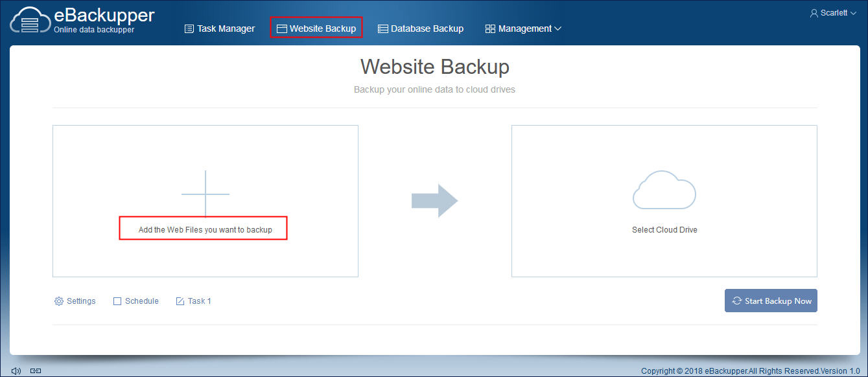The width and height of the screenshot is (868, 377).
Task: Click the Website Backup window icon in navigation
Action: (x=281, y=29)
